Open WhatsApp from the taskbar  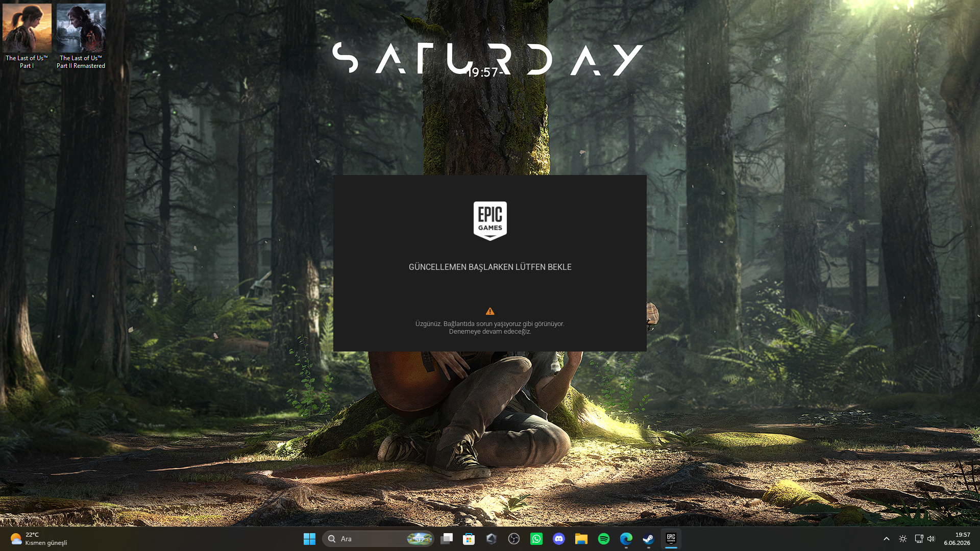coord(536,539)
